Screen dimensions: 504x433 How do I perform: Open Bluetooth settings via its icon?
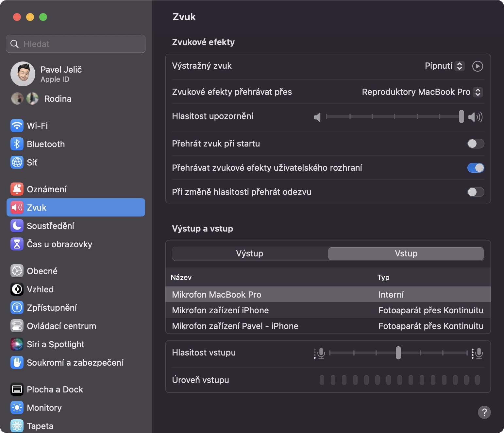pos(17,144)
